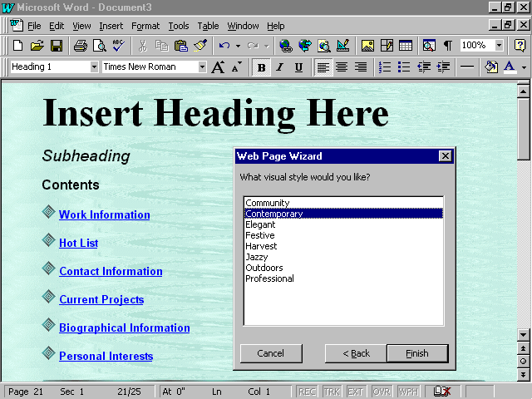Open the File menu
Viewport: 532px width, 399px height.
(34, 26)
